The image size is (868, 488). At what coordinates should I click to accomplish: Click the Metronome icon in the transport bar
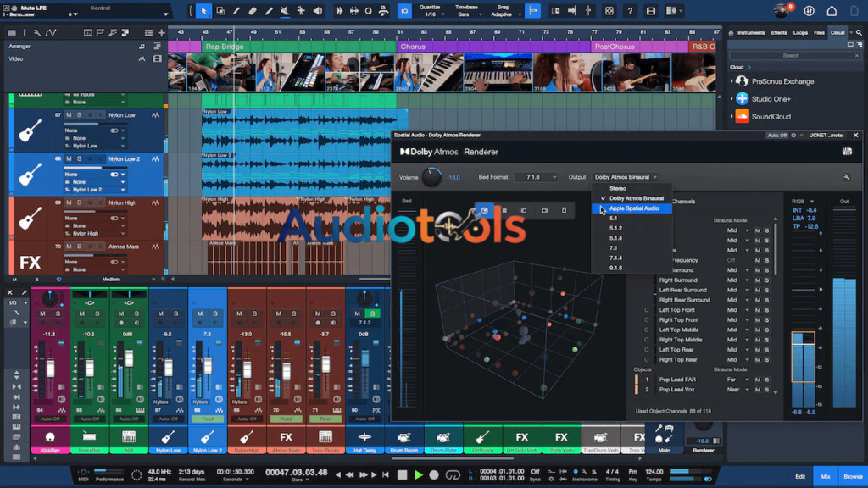pyautogui.click(x=594, y=473)
